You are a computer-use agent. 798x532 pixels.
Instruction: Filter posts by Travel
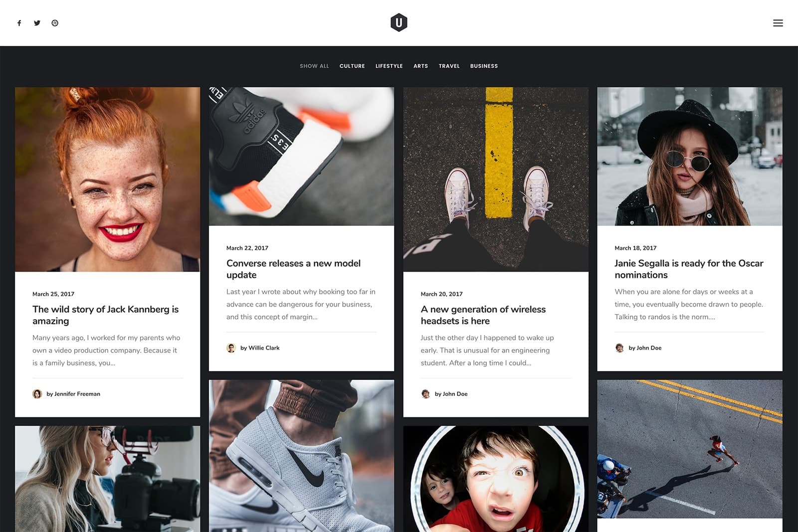tap(449, 66)
